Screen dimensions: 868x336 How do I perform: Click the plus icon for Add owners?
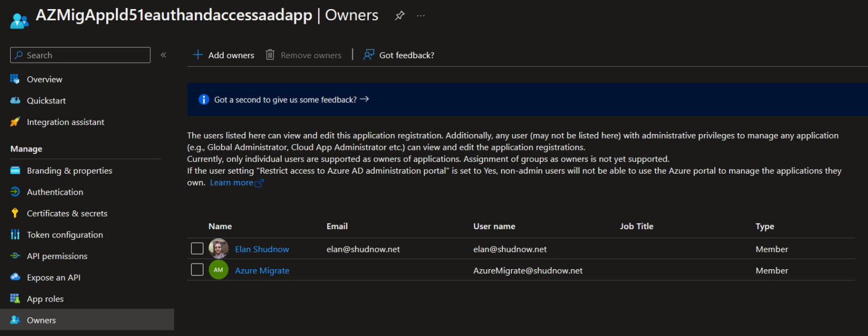[x=198, y=55]
